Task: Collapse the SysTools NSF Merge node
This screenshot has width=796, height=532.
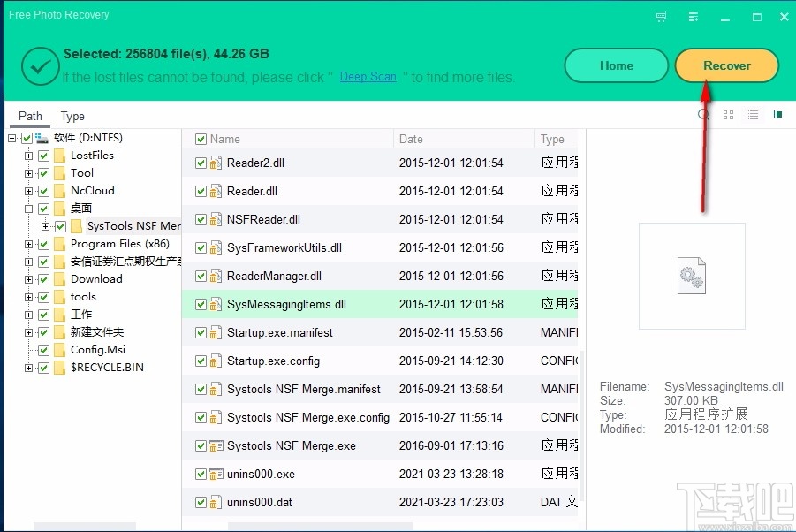Action: [x=44, y=225]
